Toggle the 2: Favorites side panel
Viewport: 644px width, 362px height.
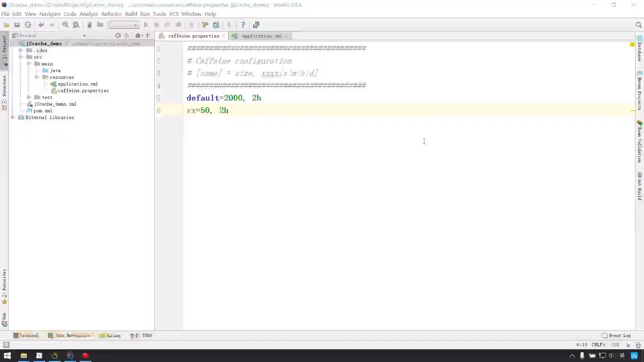tap(4, 287)
